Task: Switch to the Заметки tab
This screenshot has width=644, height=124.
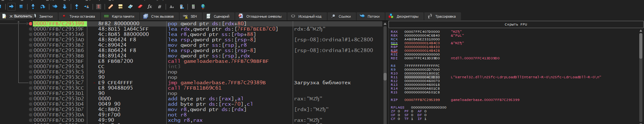Action: point(46,16)
